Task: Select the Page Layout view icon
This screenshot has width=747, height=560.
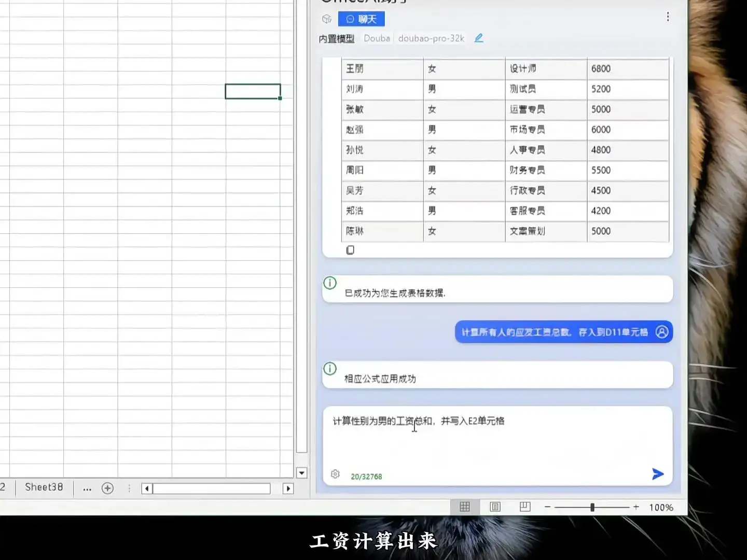Action: (494, 507)
